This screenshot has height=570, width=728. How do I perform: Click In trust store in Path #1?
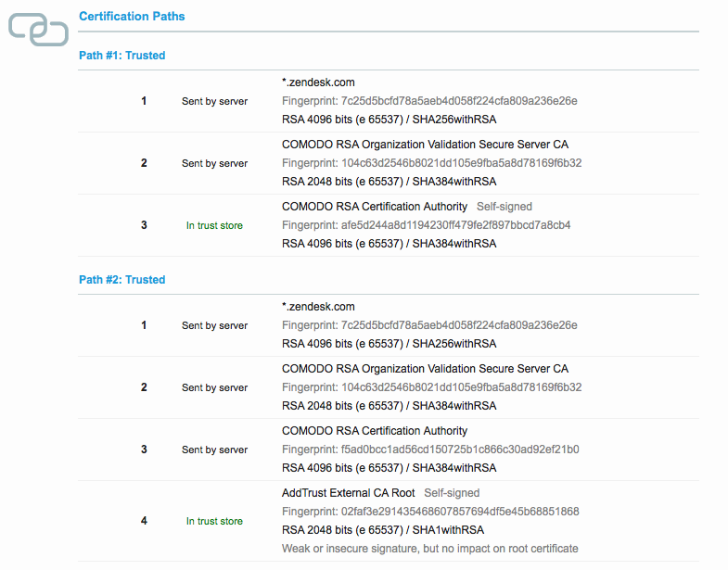214,225
